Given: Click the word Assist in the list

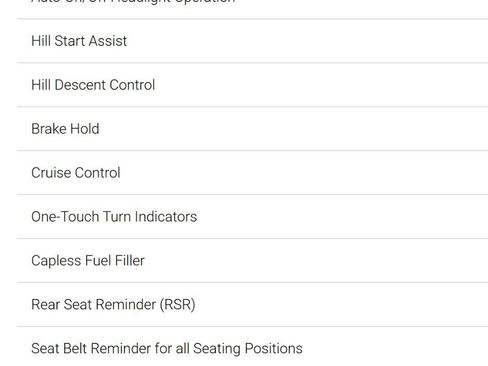Looking at the screenshot, I should [x=108, y=41].
